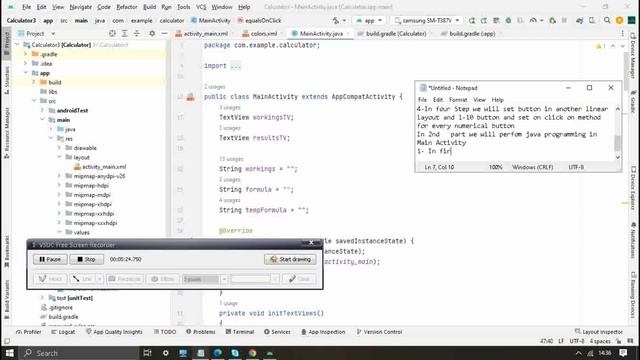The width and height of the screenshot is (640, 360).
Task: Click the hammer Make Project icon
Action: 336,20
